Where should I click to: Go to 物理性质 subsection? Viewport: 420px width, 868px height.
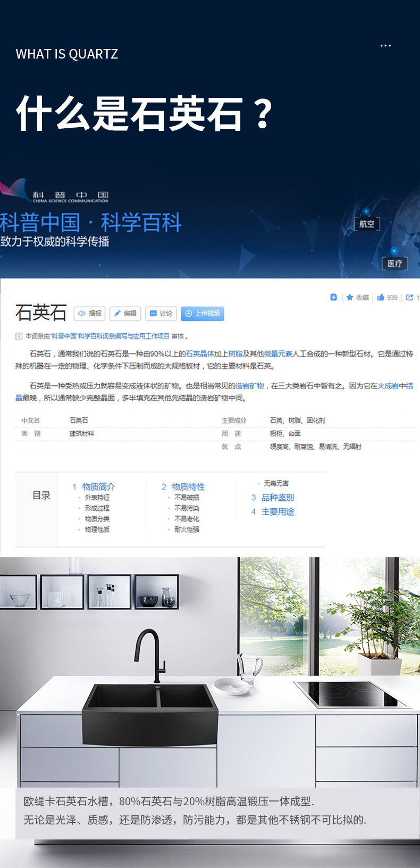pyautogui.click(x=97, y=530)
